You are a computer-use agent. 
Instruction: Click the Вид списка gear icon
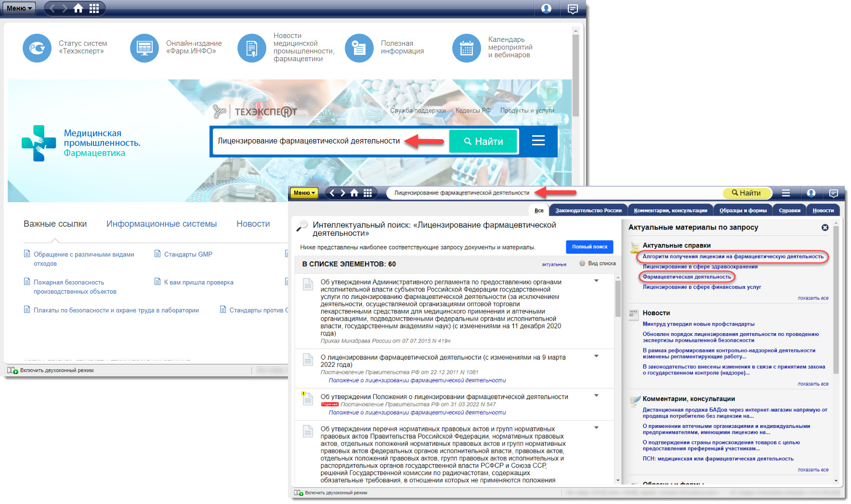pos(582,263)
